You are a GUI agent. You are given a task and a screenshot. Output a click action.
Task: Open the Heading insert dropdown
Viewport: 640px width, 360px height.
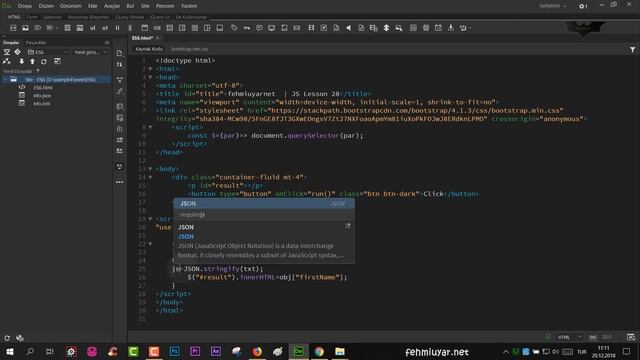tap(52, 28)
